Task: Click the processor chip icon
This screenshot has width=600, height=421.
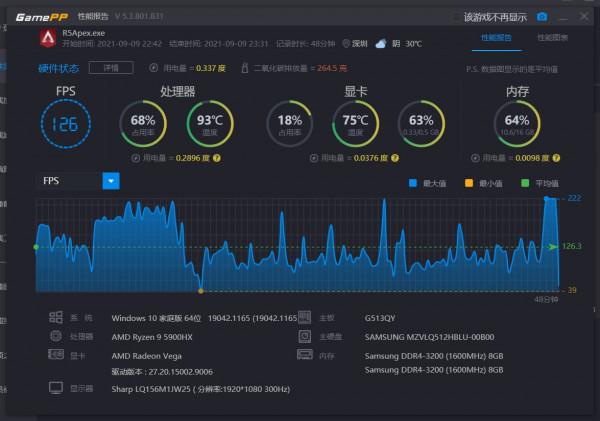Action: coord(56,336)
